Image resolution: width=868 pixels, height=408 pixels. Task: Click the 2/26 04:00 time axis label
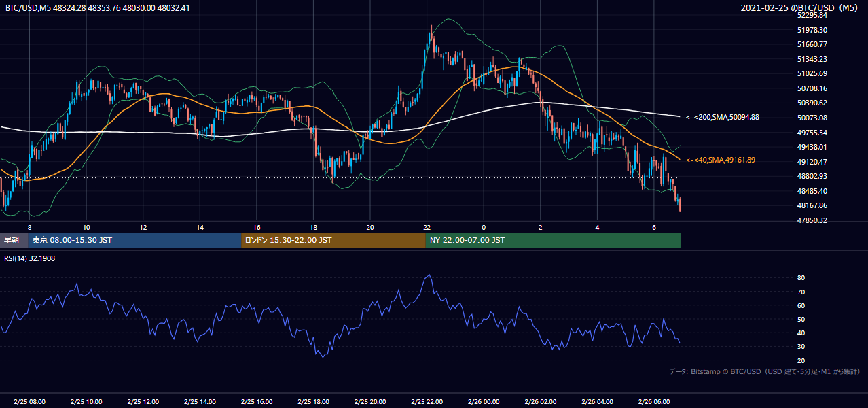click(597, 401)
